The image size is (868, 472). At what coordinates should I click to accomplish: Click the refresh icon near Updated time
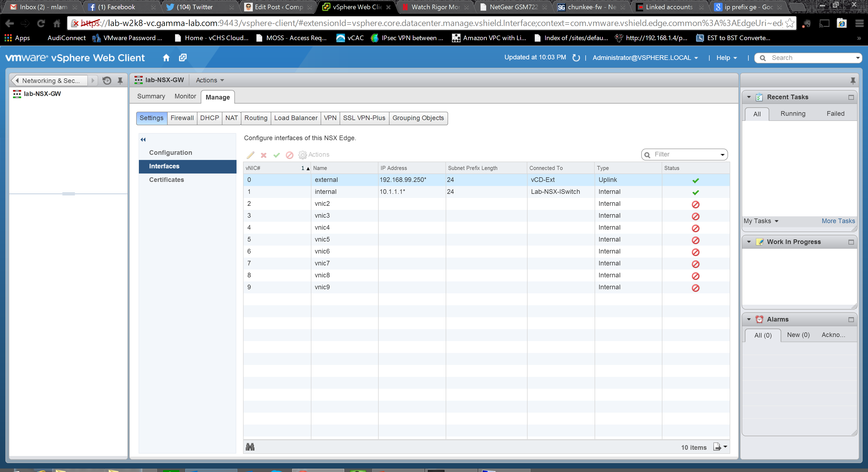(x=576, y=58)
